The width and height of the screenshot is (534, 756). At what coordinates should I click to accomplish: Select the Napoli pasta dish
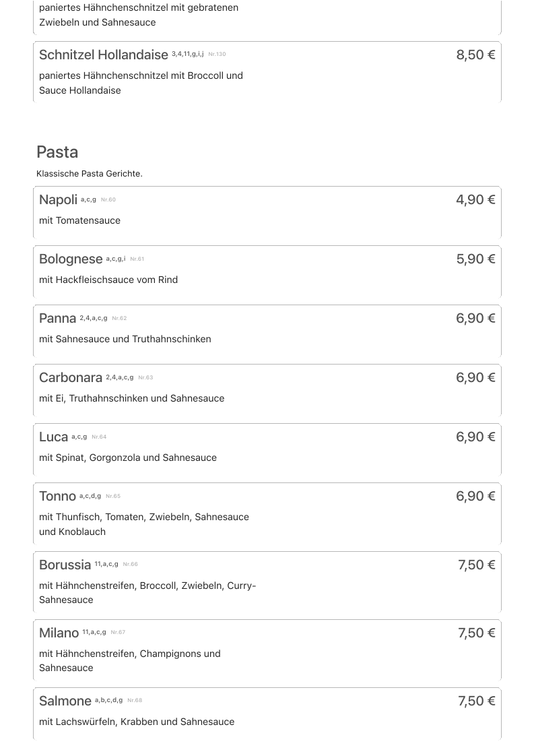(x=58, y=200)
